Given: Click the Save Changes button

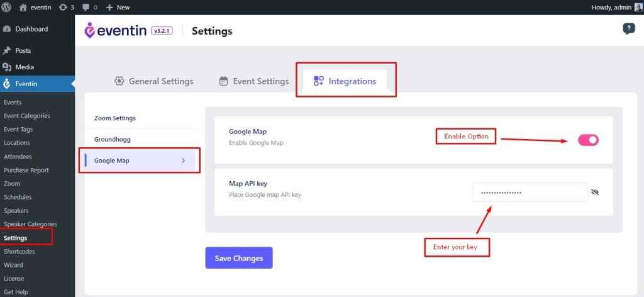Looking at the screenshot, I should tap(239, 258).
